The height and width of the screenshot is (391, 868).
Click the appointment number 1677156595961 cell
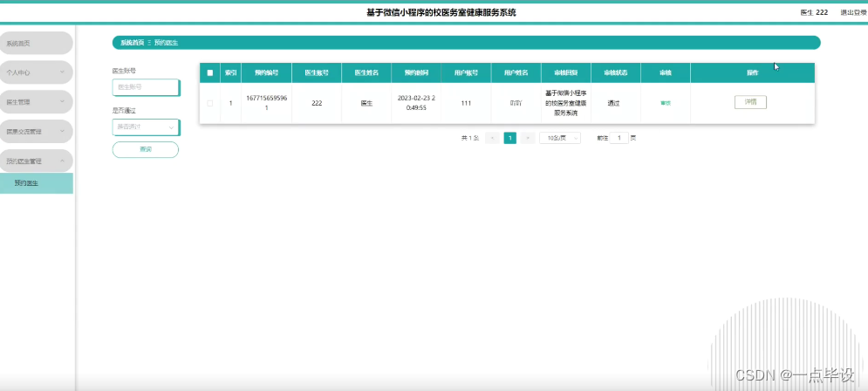tap(266, 103)
